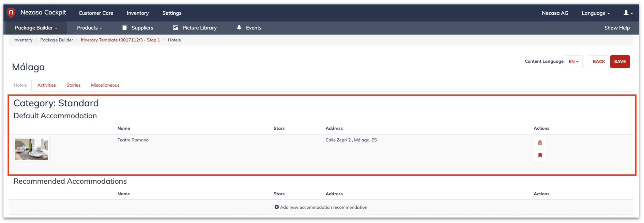Open the Inventory menu in top bar
This screenshot has height=223, width=644.
(x=138, y=13)
